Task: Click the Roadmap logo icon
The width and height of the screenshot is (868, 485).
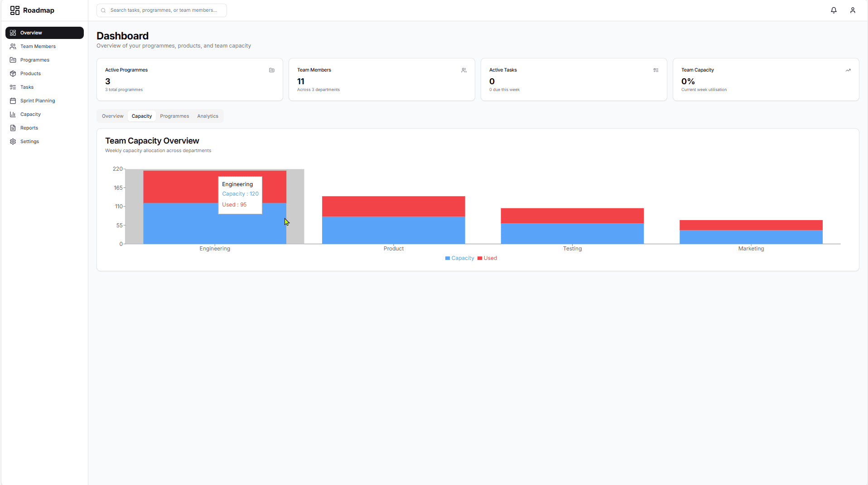Action: point(15,10)
